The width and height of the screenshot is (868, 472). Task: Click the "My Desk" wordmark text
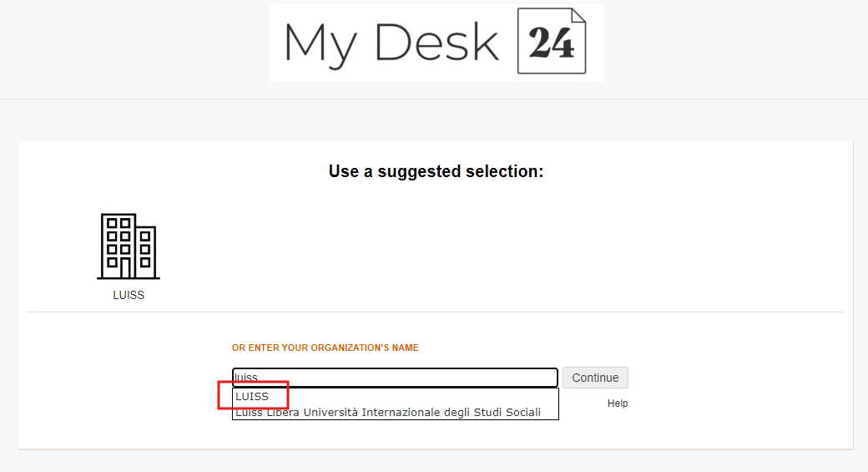click(391, 42)
